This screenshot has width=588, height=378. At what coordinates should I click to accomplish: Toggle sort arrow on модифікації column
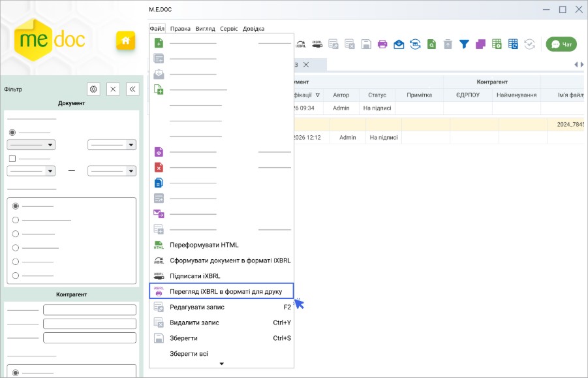(318, 95)
